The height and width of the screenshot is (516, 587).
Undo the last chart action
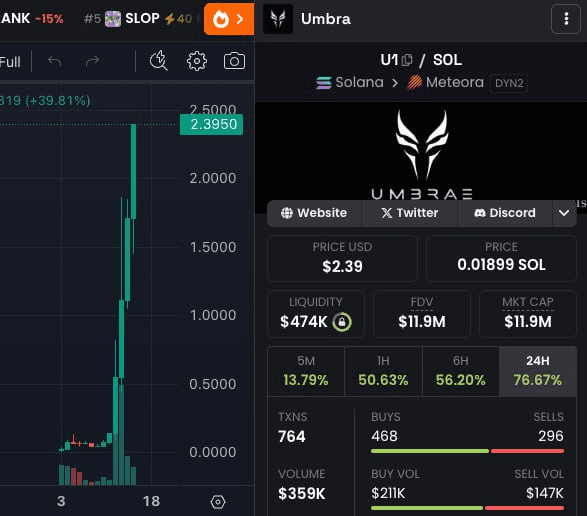[55, 61]
